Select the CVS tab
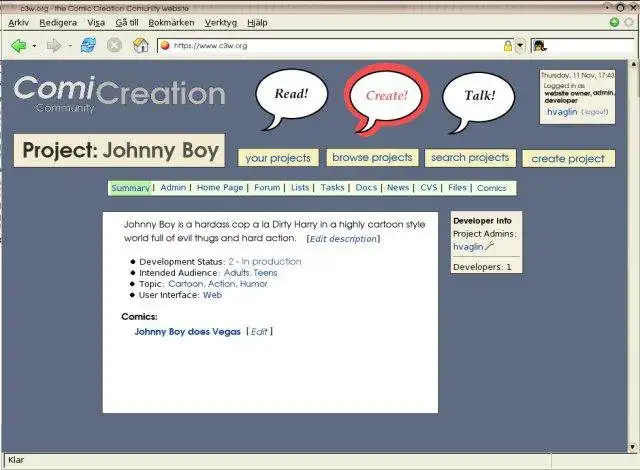This screenshot has height=470, width=640. pyautogui.click(x=429, y=187)
